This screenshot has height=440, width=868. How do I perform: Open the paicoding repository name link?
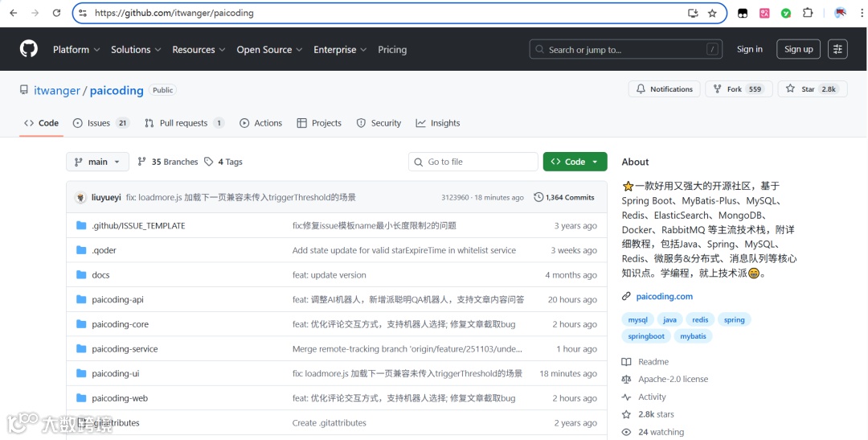pos(117,90)
